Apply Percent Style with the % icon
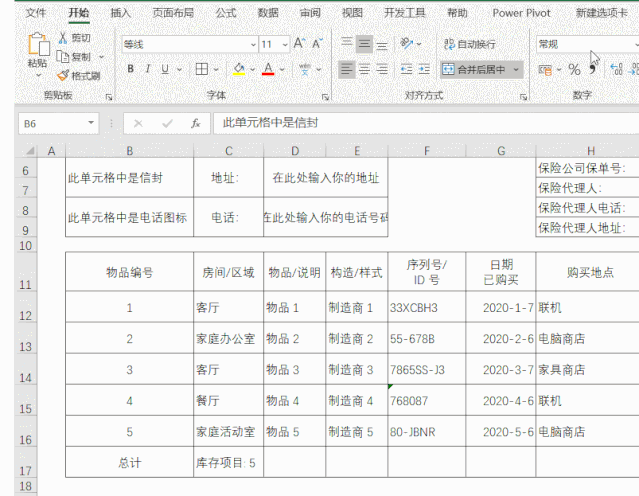639x496 pixels. (x=574, y=69)
